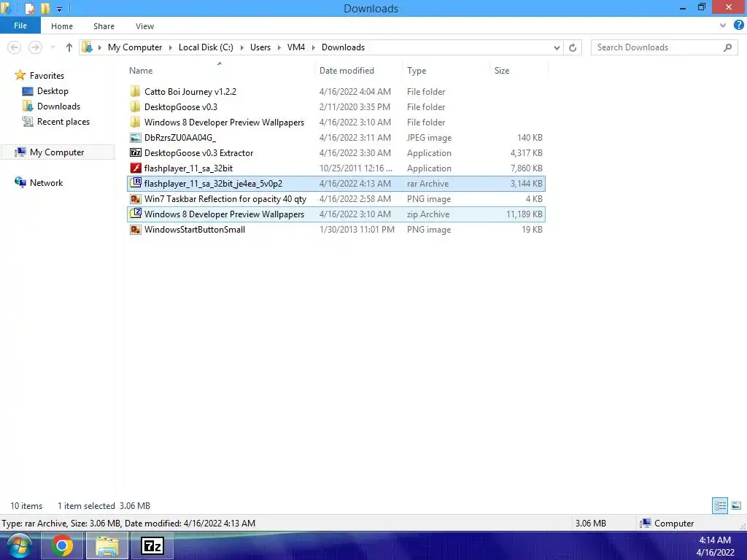This screenshot has width=747, height=560.
Task: Click the "1/30/2013 11:01 PM" date cell
Action: point(357,230)
